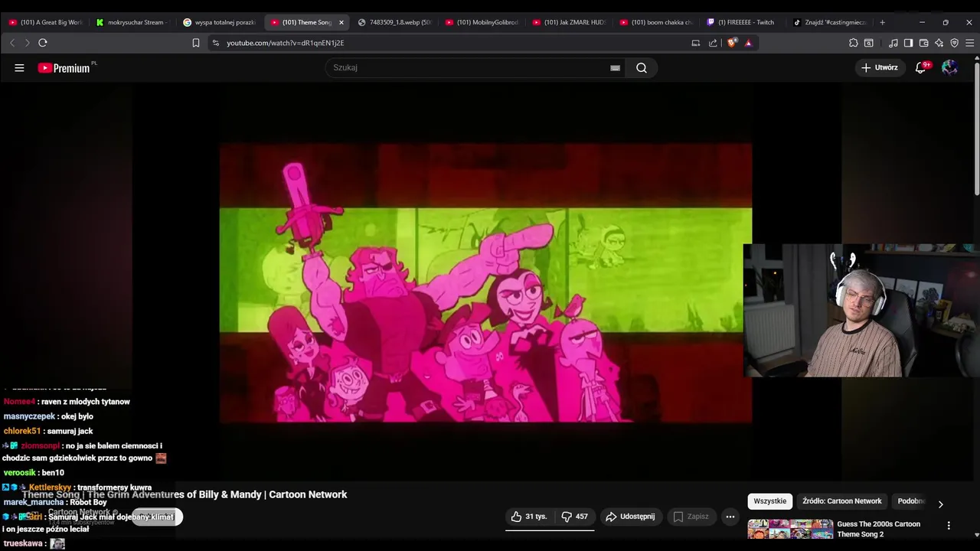The image size is (980, 551).
Task: Close the active Theme Song tab
Action: (x=341, y=22)
